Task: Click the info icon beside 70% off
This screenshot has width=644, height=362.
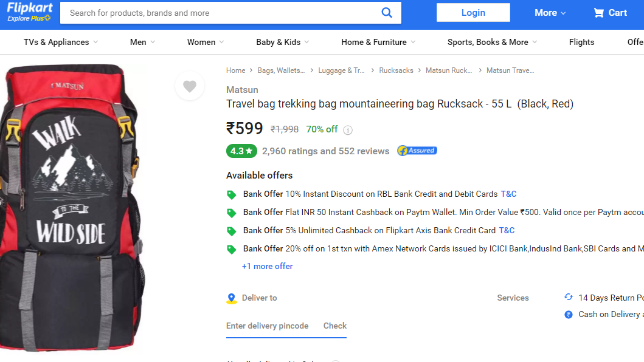Action: pos(347,129)
